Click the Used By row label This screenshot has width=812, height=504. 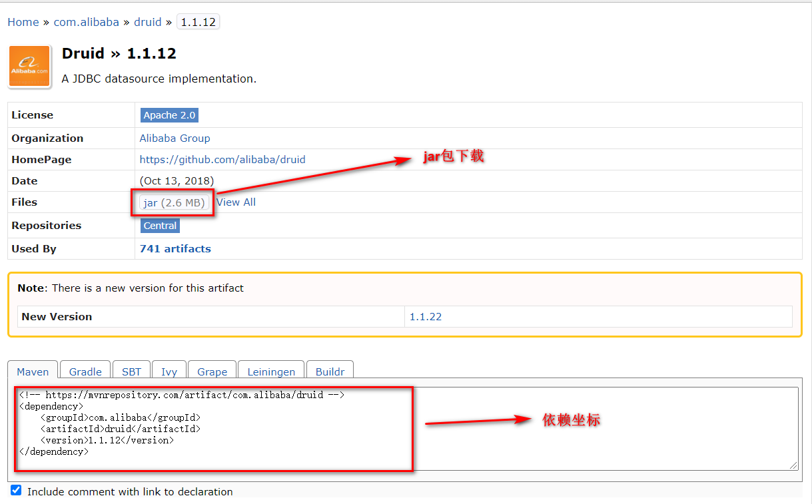pyautogui.click(x=34, y=249)
